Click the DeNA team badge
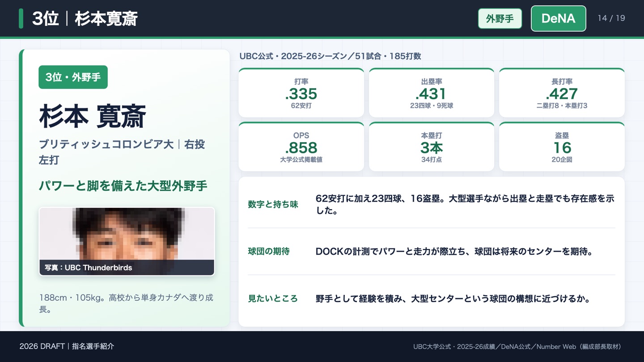Screen dimensions: 644x362 [x=558, y=18]
